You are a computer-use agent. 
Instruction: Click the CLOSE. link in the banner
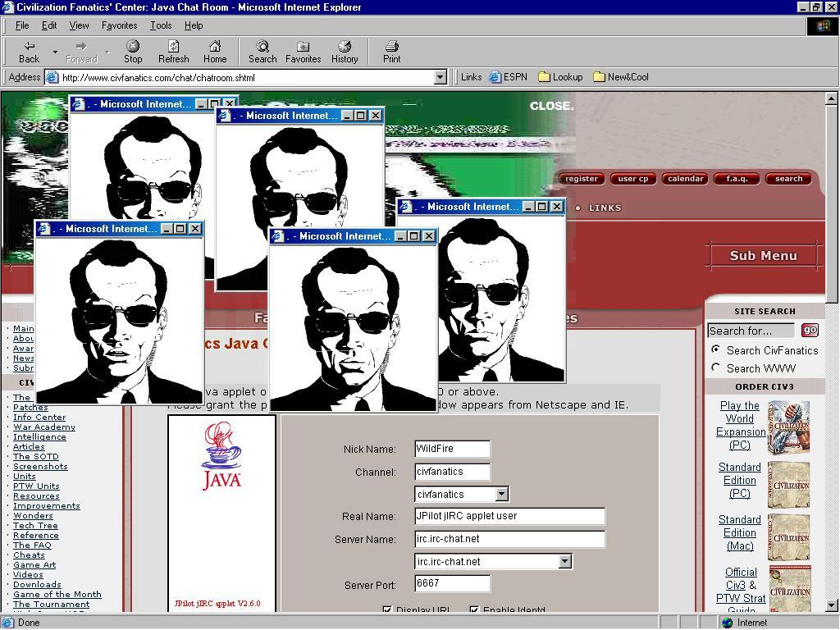[552, 106]
